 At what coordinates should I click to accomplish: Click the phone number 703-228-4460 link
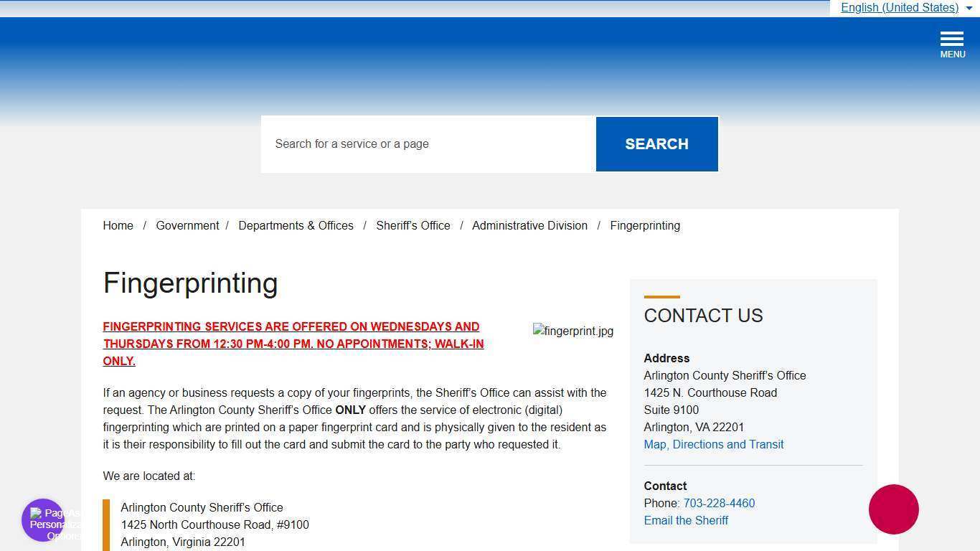(719, 503)
